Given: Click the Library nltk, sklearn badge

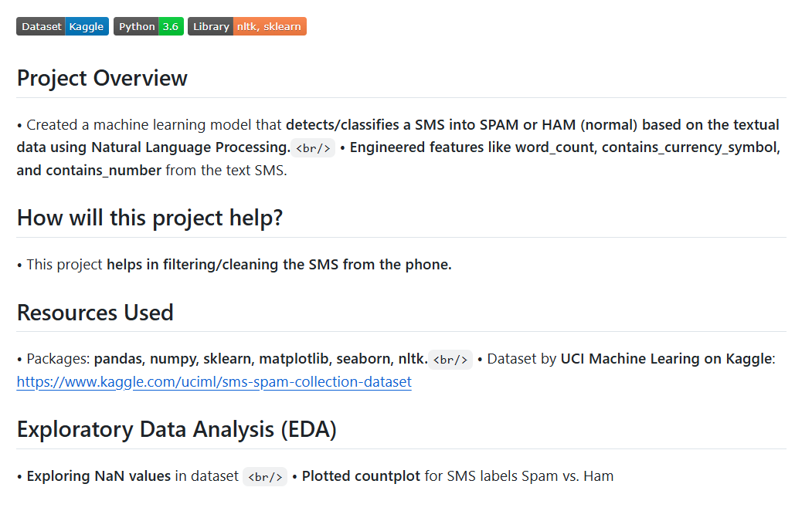Looking at the screenshot, I should [246, 26].
